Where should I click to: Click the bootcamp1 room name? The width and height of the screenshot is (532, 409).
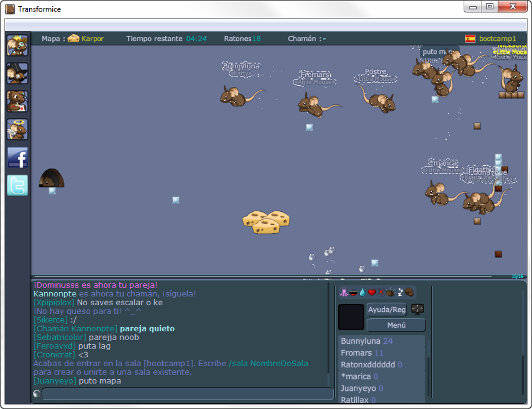[498, 39]
